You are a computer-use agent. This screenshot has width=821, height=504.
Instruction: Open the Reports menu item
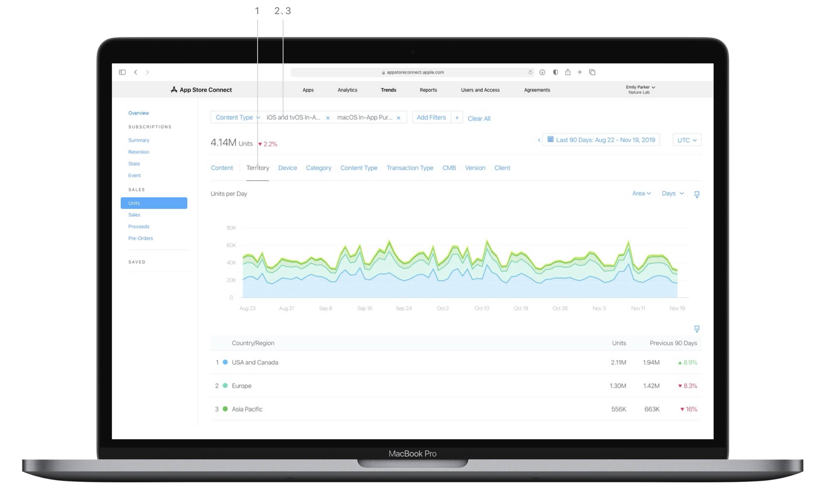coord(428,90)
